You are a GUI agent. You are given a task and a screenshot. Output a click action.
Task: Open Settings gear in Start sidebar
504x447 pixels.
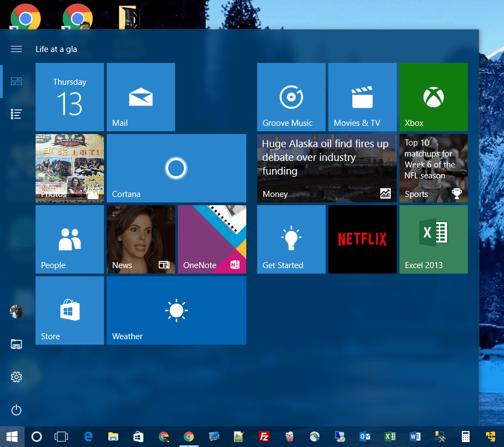coord(16,377)
